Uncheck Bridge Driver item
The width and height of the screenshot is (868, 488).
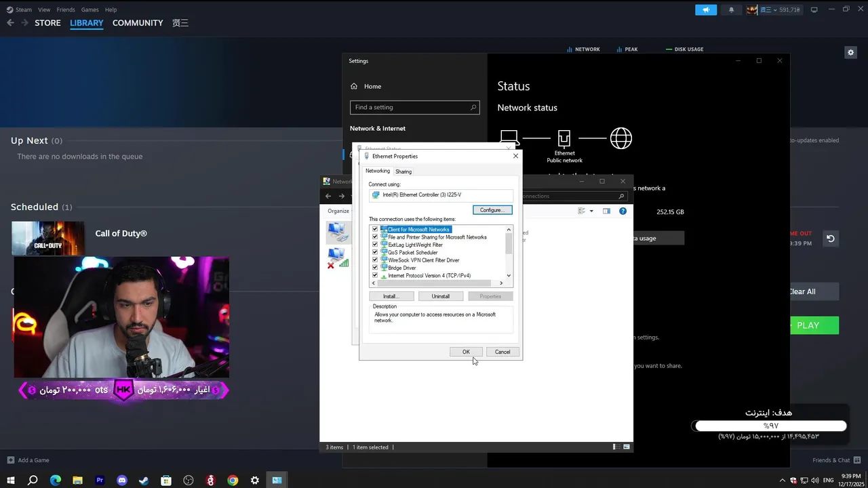click(x=375, y=268)
